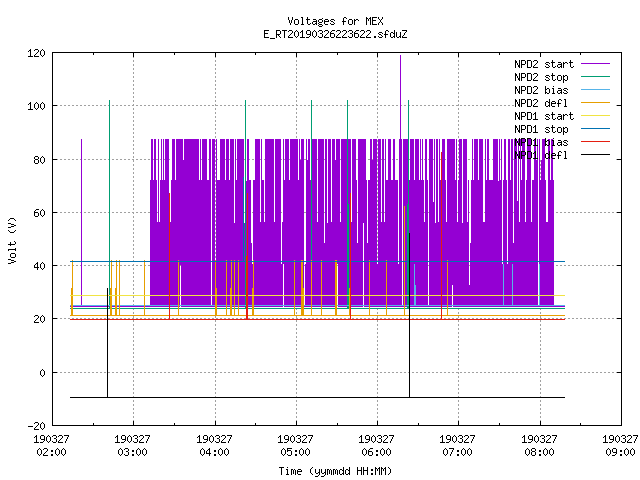Click the x-axis tick 190327 05:00
Viewport: 640px width, 480px height.
[x=296, y=445]
